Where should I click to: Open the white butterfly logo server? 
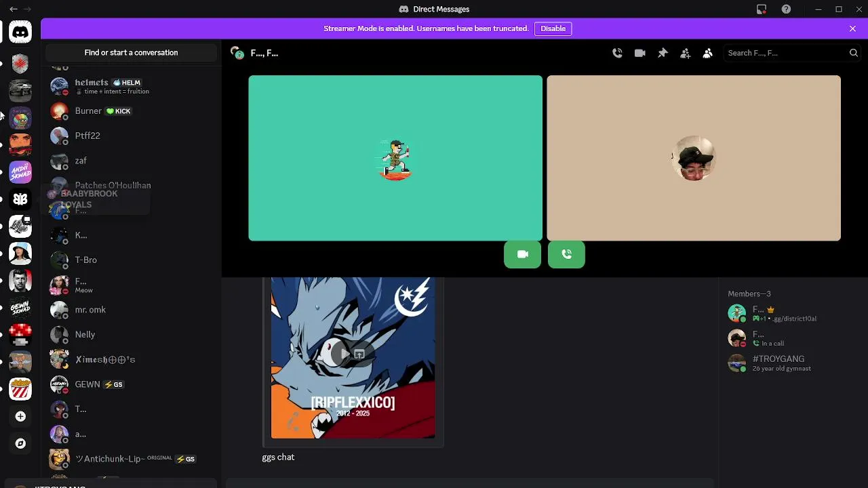click(20, 199)
